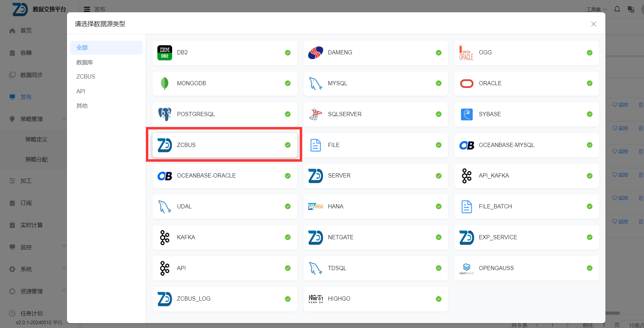Open the 工具集 dropdown in header
Image resolution: width=644 pixels, height=328 pixels.
[x=596, y=9]
